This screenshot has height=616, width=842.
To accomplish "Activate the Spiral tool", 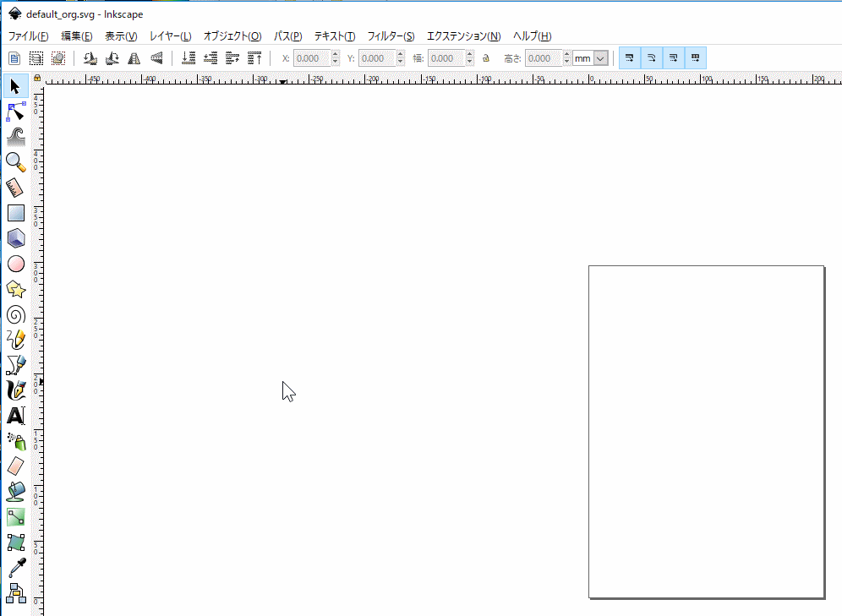I will [x=16, y=314].
